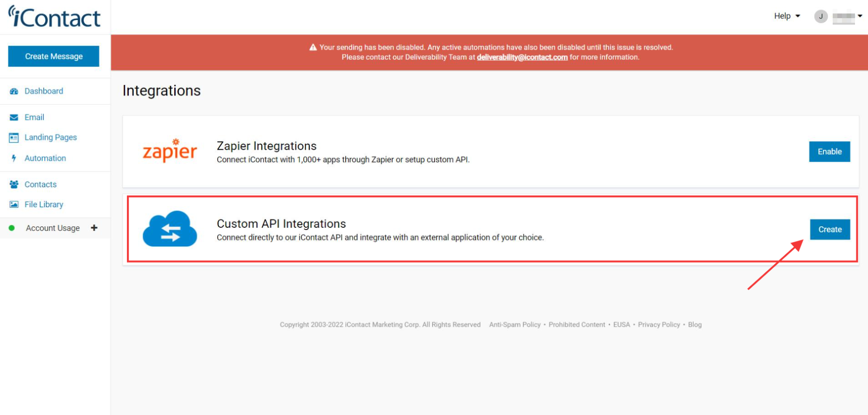
Task: Click the copyright notice text
Action: [x=380, y=325]
